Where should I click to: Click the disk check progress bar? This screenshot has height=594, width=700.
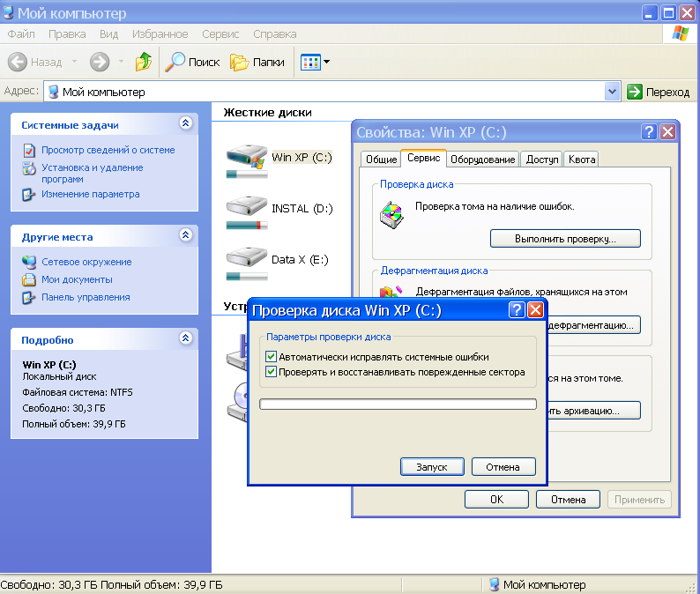[398, 404]
